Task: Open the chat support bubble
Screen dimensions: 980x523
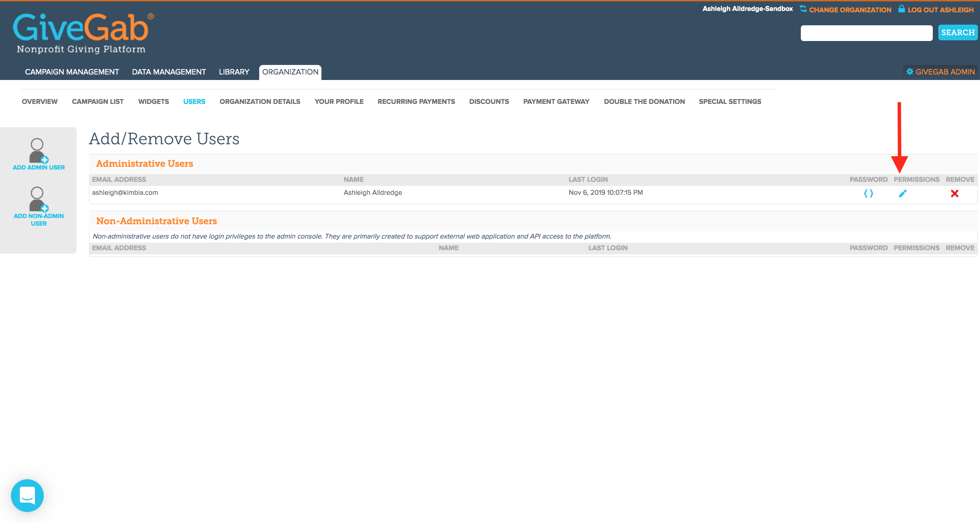Action: click(27, 495)
